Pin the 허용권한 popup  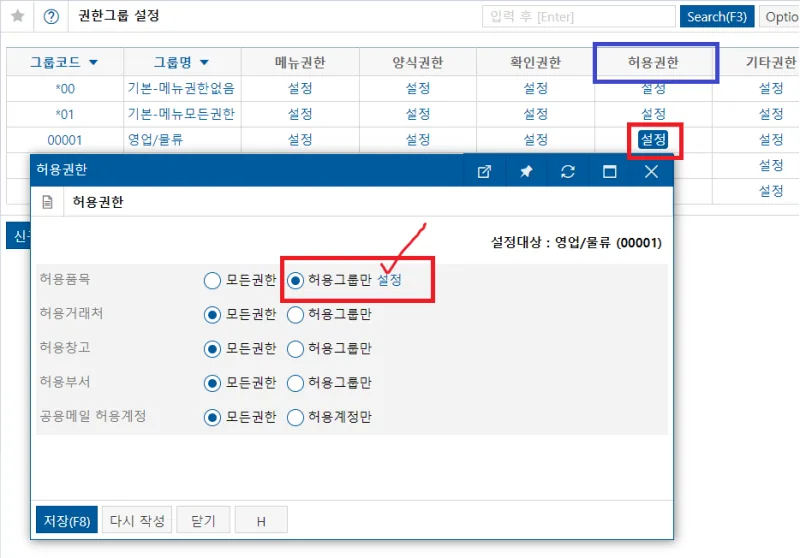(x=526, y=171)
